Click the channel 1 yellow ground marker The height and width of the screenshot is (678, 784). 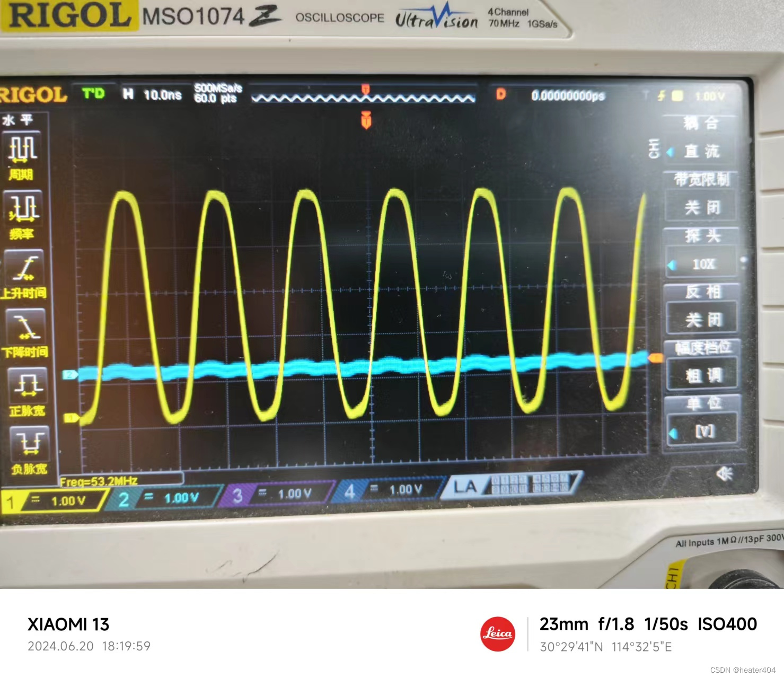(72, 418)
